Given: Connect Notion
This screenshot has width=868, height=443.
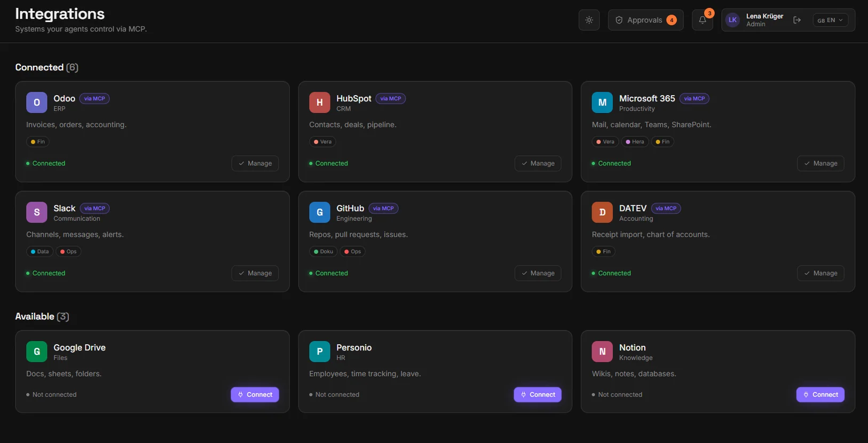Looking at the screenshot, I should (x=820, y=394).
